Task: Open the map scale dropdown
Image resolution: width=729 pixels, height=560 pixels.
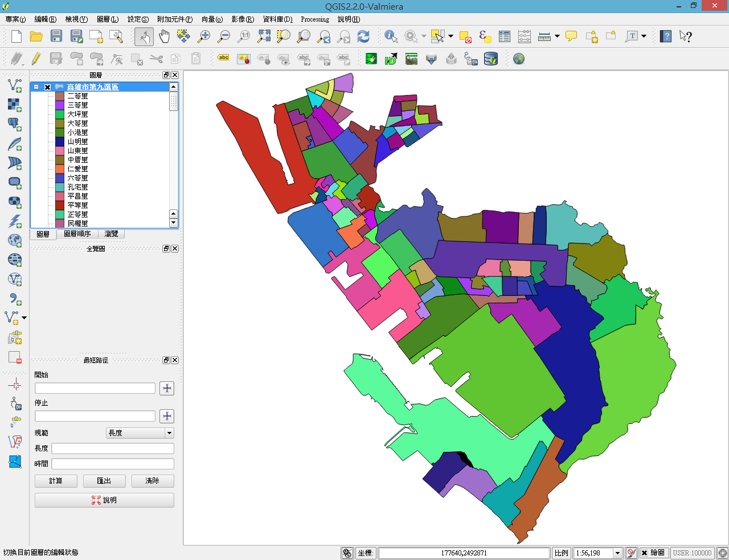Action: (x=617, y=553)
